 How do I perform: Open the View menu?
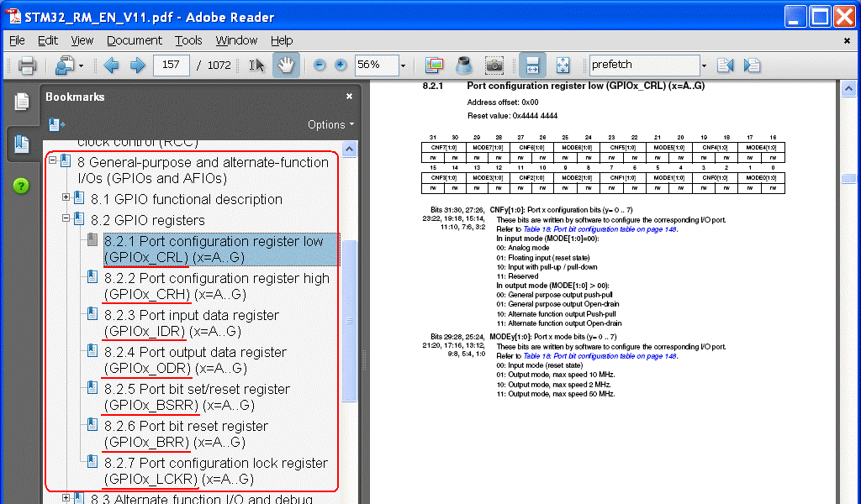(82, 40)
